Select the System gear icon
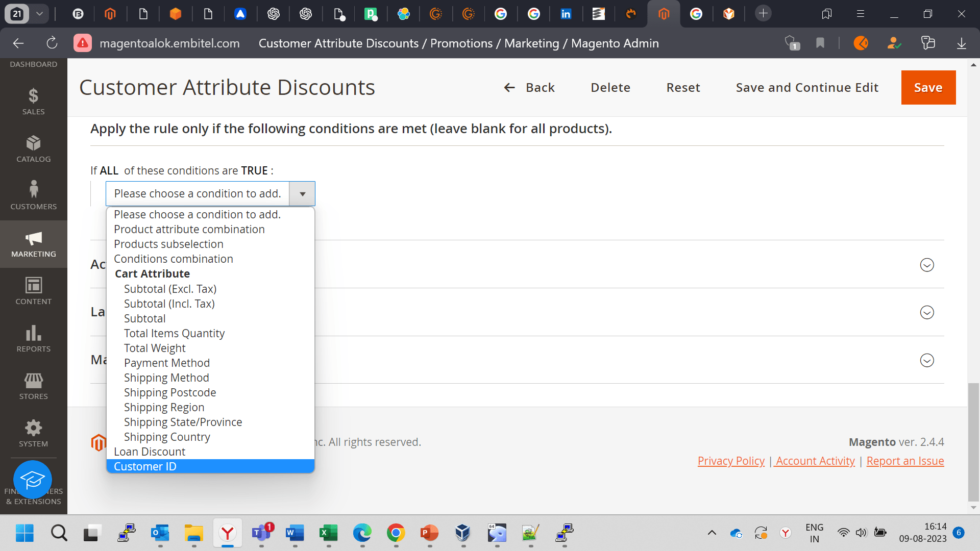Image resolution: width=980 pixels, height=551 pixels. pyautogui.click(x=33, y=433)
